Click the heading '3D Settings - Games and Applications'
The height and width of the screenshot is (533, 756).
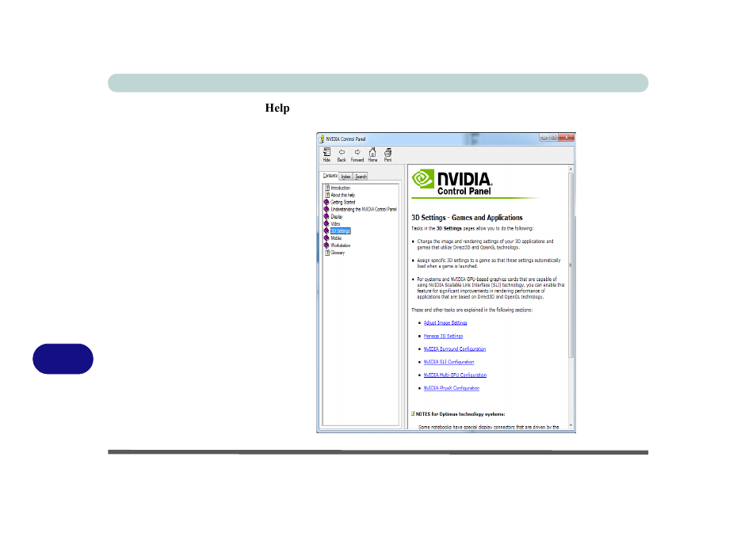point(467,218)
